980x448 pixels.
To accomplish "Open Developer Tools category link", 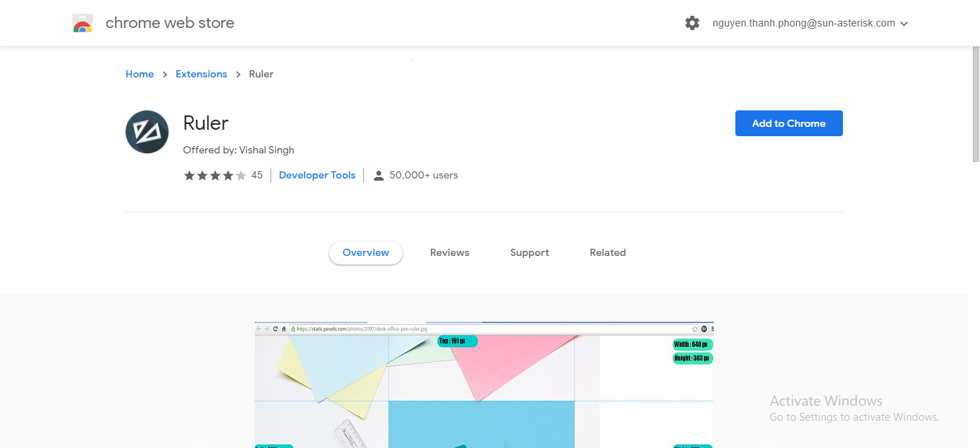I will click(x=317, y=176).
